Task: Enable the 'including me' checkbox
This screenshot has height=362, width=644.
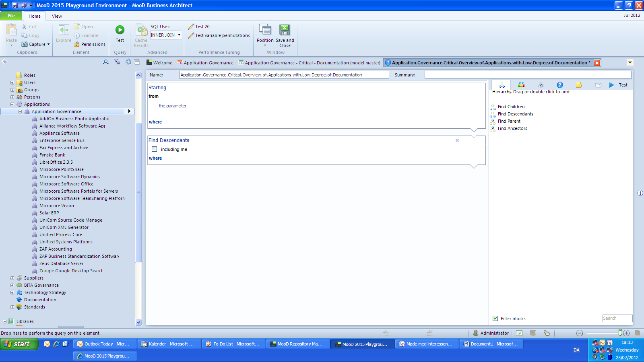Action: point(154,149)
